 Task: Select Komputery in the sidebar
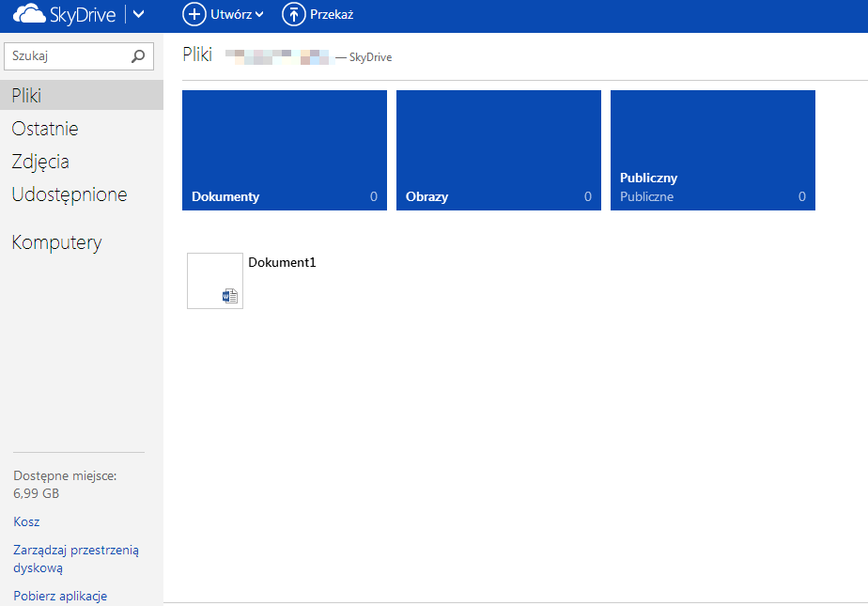(57, 242)
